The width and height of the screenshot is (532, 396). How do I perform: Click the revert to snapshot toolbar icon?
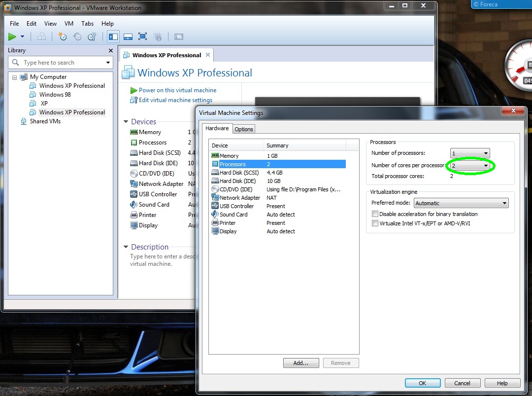click(77, 36)
